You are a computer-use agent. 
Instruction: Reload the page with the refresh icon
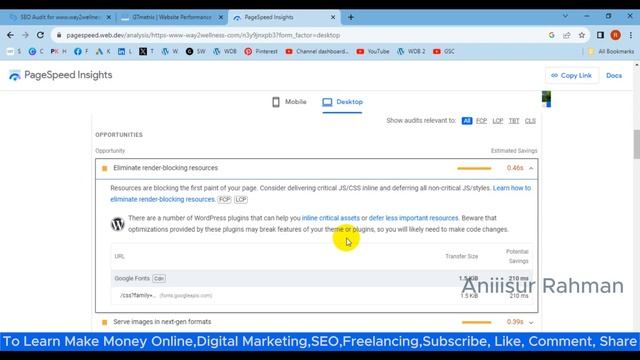(x=40, y=35)
